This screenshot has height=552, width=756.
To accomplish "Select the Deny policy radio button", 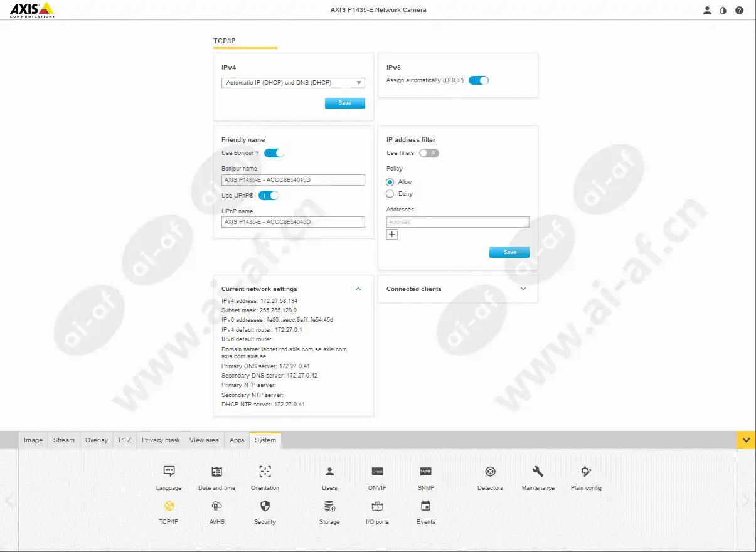I will coord(390,194).
